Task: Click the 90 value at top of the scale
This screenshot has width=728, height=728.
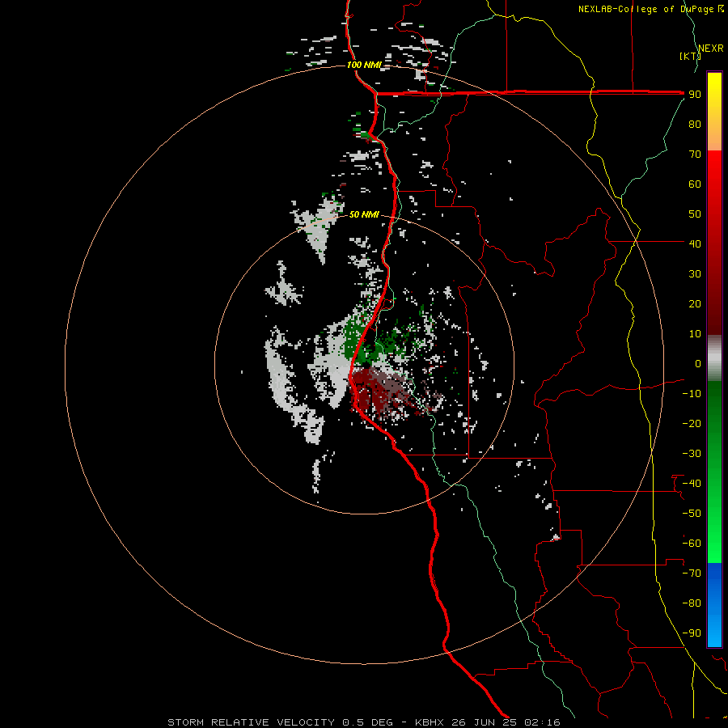Action: point(695,95)
